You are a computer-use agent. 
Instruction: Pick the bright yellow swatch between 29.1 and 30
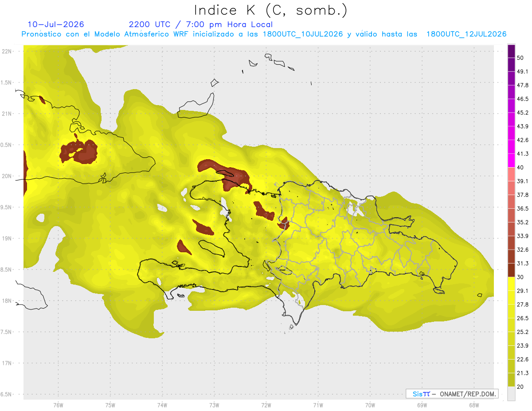[x=511, y=284]
